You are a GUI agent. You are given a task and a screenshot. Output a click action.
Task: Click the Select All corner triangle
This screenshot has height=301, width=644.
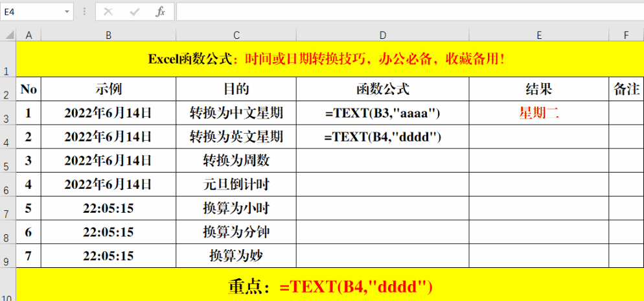pos(8,36)
